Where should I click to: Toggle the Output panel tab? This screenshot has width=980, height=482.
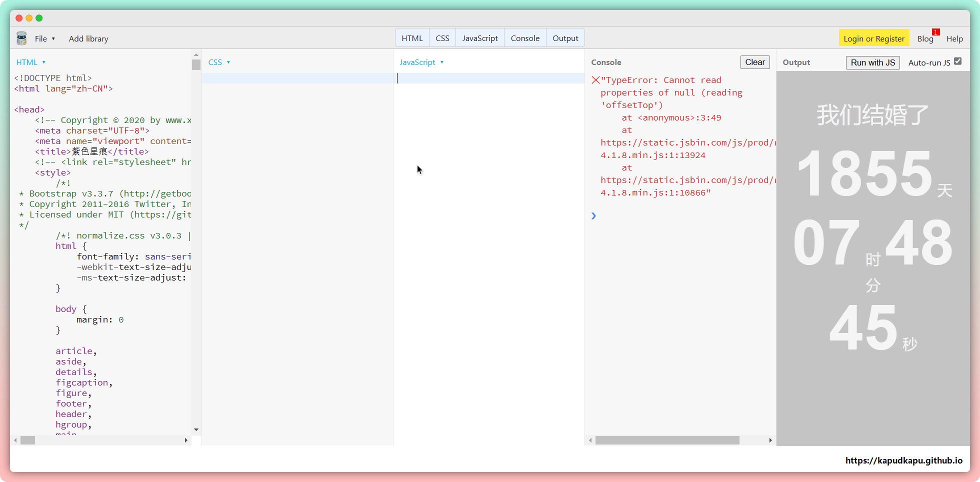coord(565,38)
